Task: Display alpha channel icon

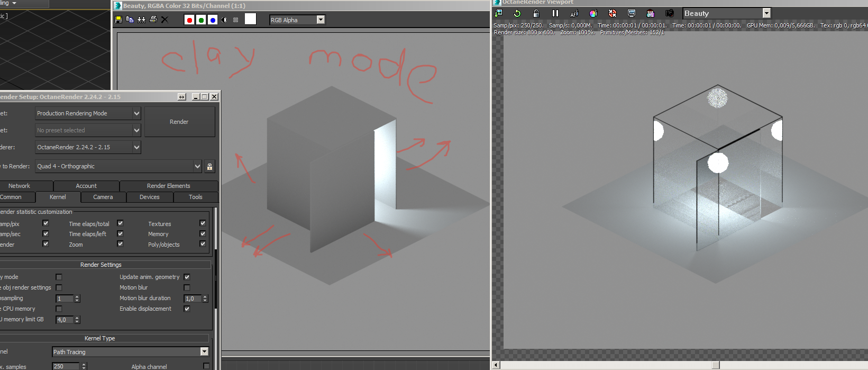Action: tap(224, 20)
